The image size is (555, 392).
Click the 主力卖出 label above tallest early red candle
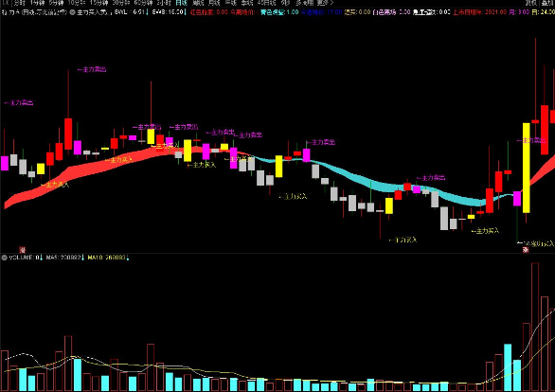[x=92, y=69]
